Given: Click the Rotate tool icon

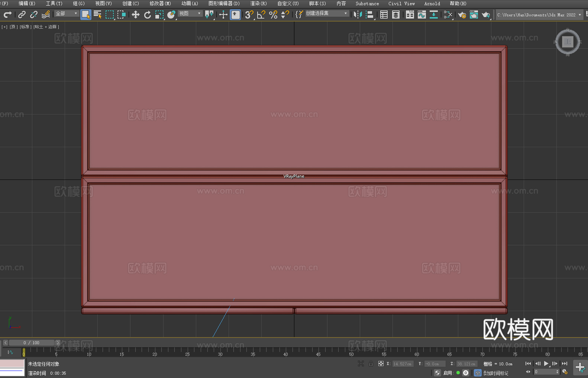Looking at the screenshot, I should coord(148,14).
